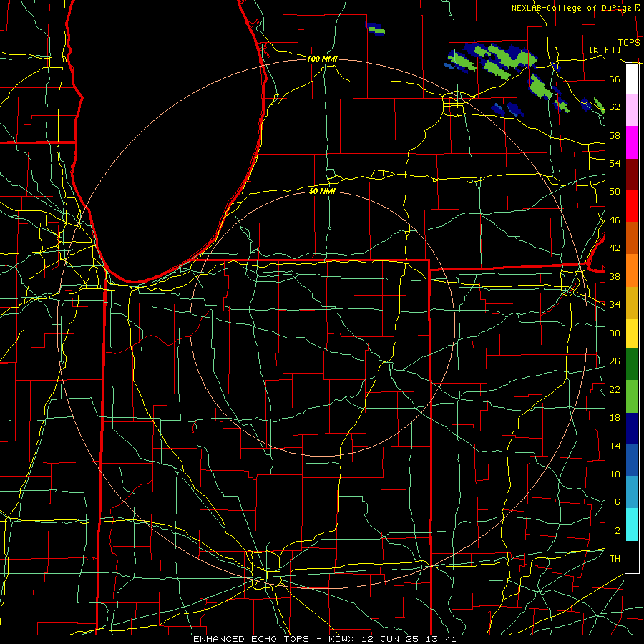Click the "42" legend value
The image size is (644, 644).
615,248
